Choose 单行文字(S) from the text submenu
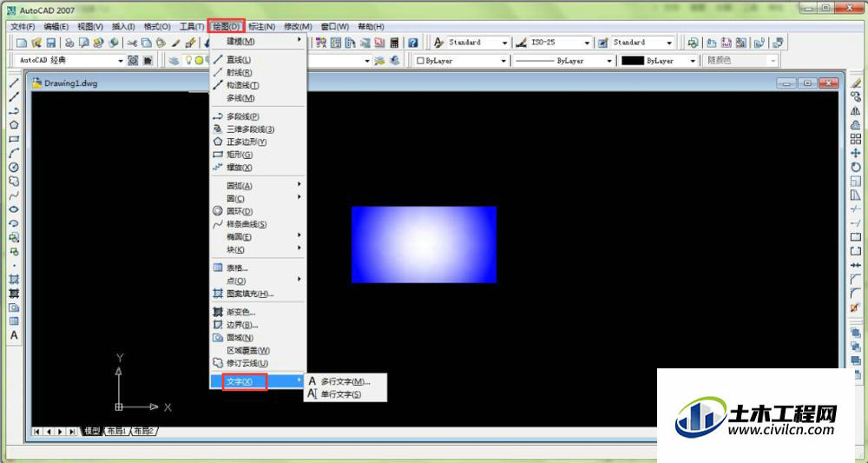868x463 pixels. (x=345, y=394)
